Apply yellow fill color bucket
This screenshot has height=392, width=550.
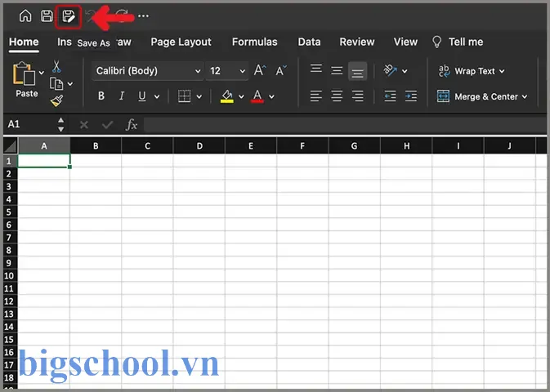coord(227,96)
